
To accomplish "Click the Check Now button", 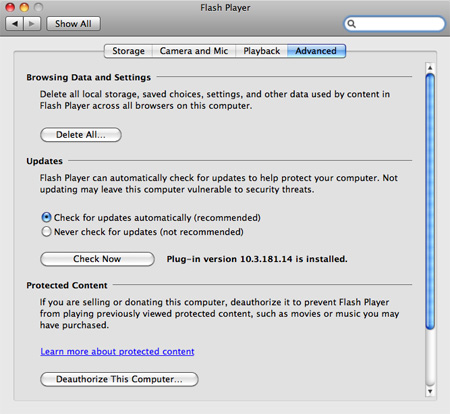I will click(x=97, y=259).
